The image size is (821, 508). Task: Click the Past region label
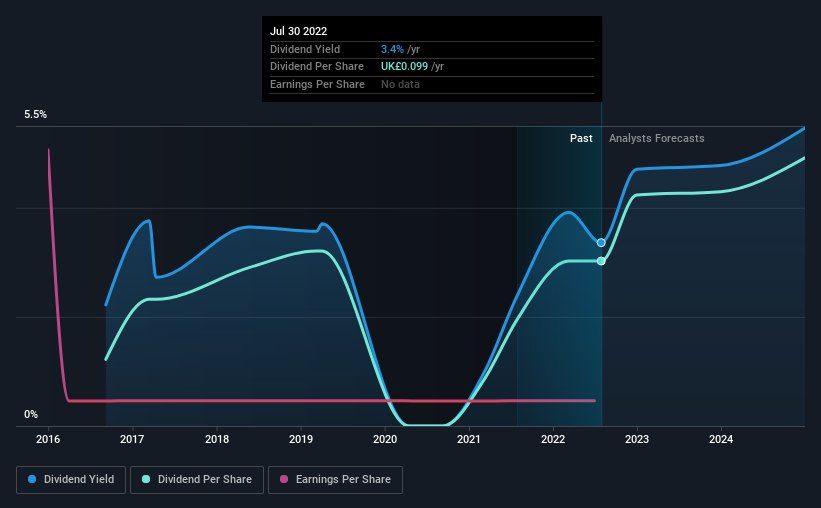(x=581, y=138)
